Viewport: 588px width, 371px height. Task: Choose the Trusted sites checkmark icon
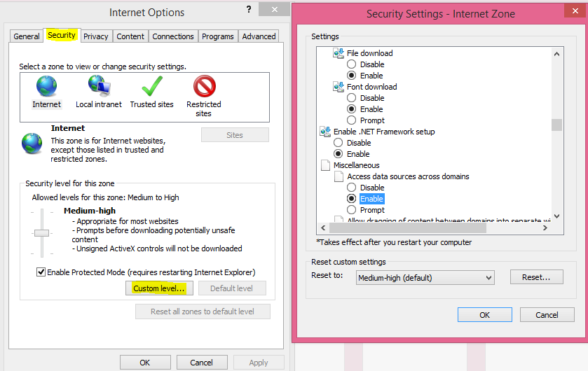151,87
